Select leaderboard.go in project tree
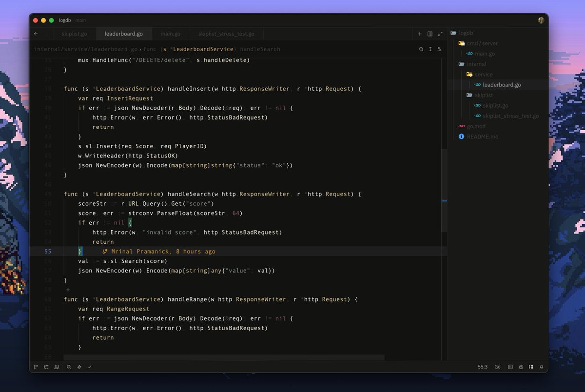 tap(498, 85)
